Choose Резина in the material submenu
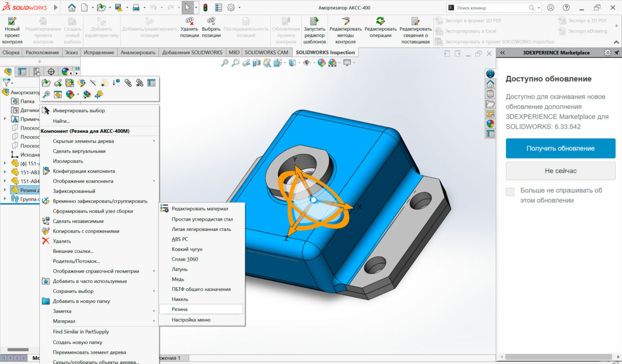 (x=201, y=309)
